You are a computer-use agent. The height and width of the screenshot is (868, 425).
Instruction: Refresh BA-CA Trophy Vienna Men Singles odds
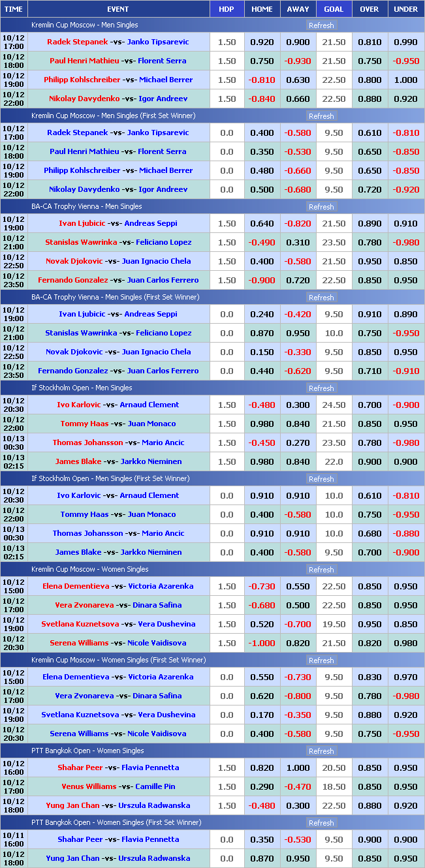pyautogui.click(x=321, y=207)
